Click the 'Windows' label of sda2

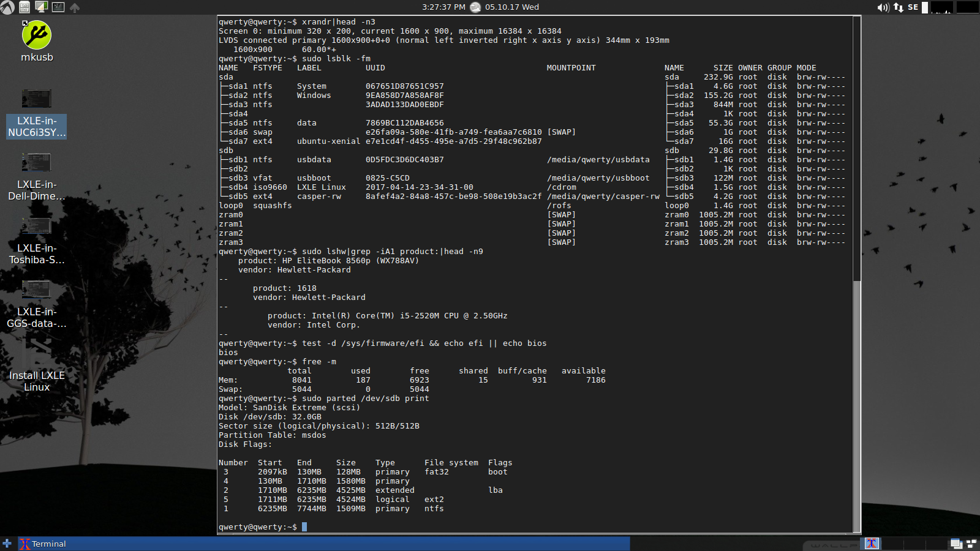(314, 96)
